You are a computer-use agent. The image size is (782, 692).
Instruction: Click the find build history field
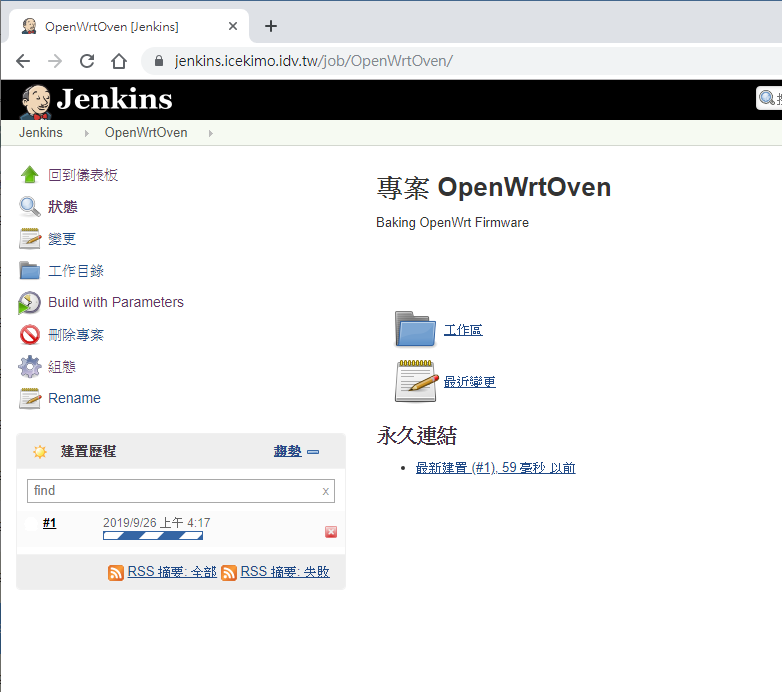point(181,491)
